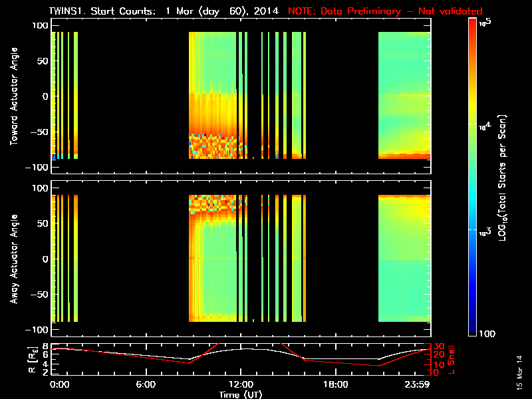Click the '100' label below color bar
This screenshot has width=532, height=399.
click(x=489, y=332)
